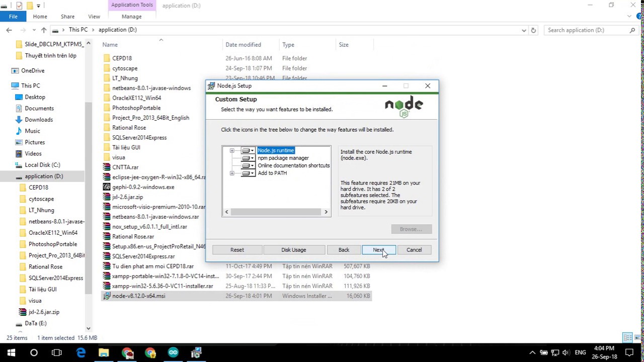Go back in File Explorer navigation
The height and width of the screenshot is (362, 644).
9,30
